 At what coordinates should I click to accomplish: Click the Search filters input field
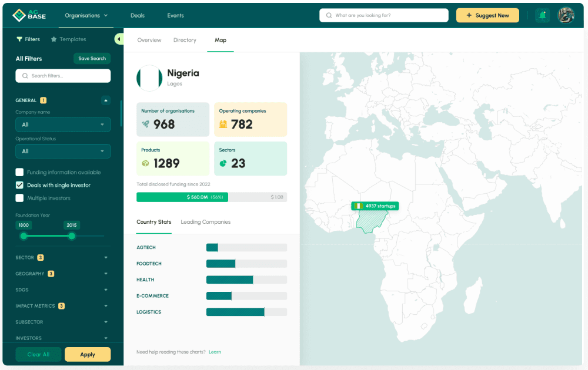coord(63,76)
